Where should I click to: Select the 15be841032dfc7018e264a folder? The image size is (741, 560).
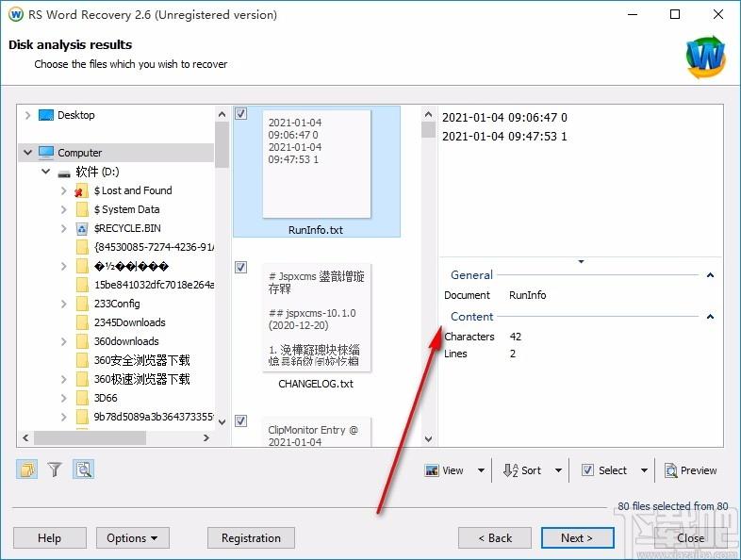pos(154,285)
